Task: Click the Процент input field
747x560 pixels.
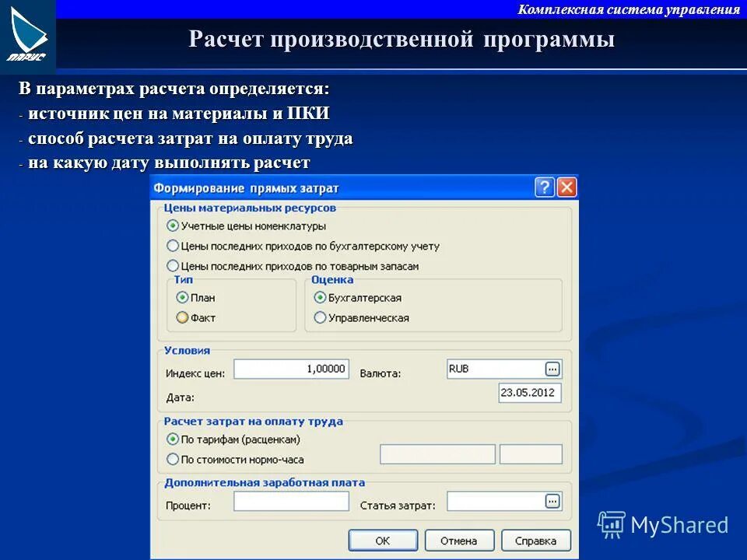Action: pyautogui.click(x=292, y=502)
